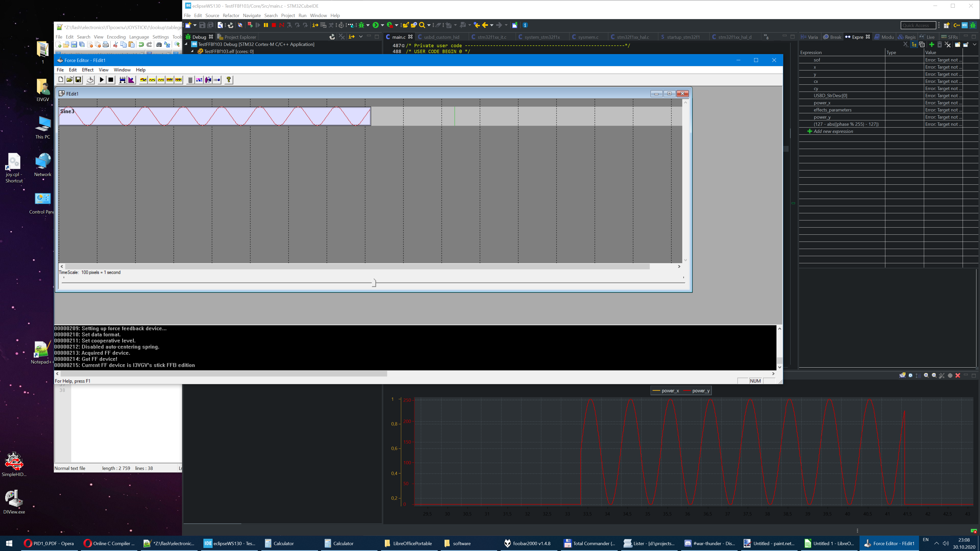Terminate debugging with the red stop icon
This screenshot has width=980, height=551.
tap(274, 25)
